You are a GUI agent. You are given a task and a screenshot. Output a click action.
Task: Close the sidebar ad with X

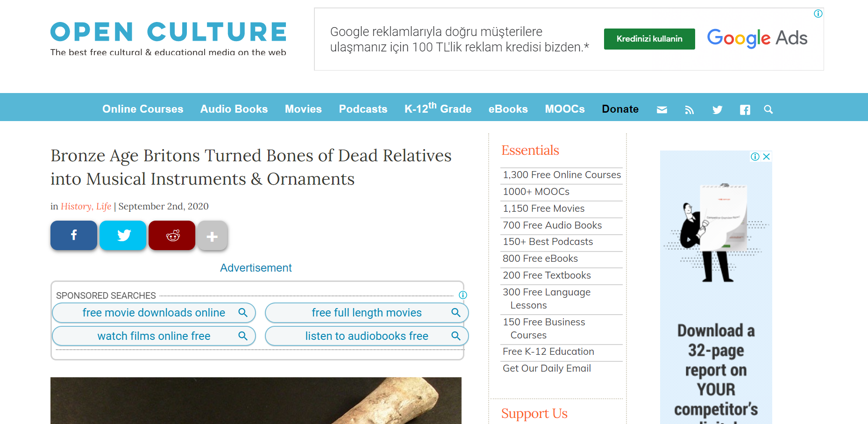(766, 157)
